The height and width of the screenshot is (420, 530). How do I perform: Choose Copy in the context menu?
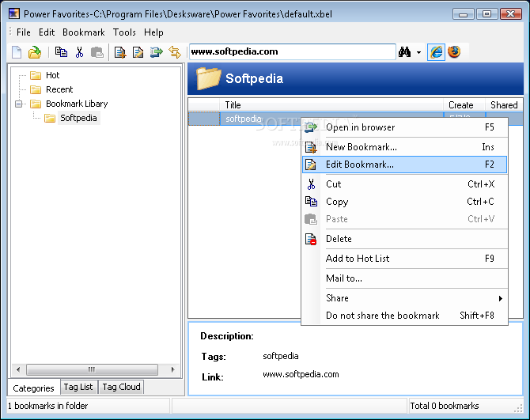[404, 202]
